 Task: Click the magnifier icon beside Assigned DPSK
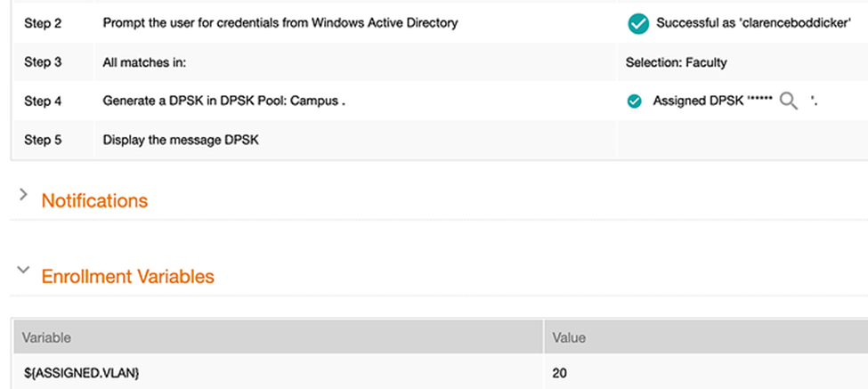789,101
